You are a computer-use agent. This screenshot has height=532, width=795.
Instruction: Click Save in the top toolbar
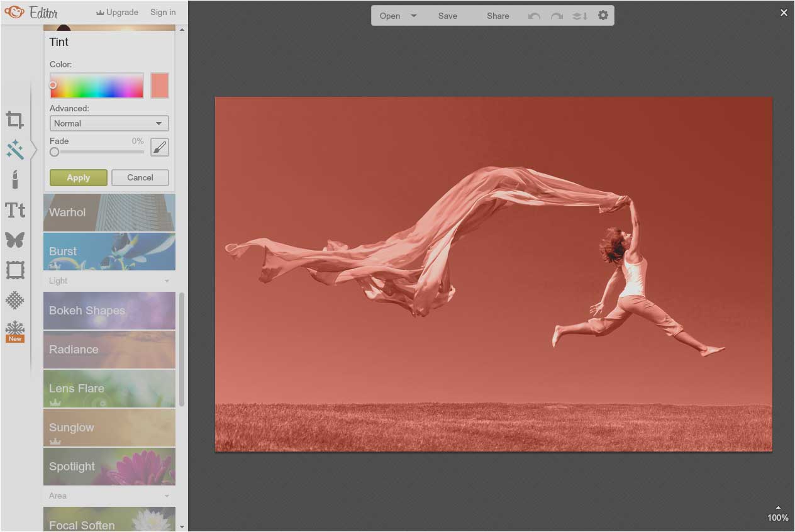(447, 16)
